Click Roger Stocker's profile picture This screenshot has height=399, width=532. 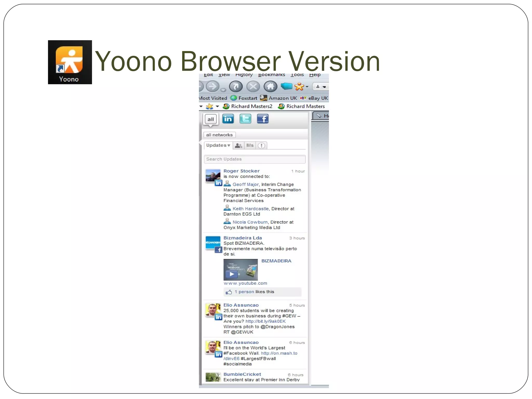(x=213, y=176)
